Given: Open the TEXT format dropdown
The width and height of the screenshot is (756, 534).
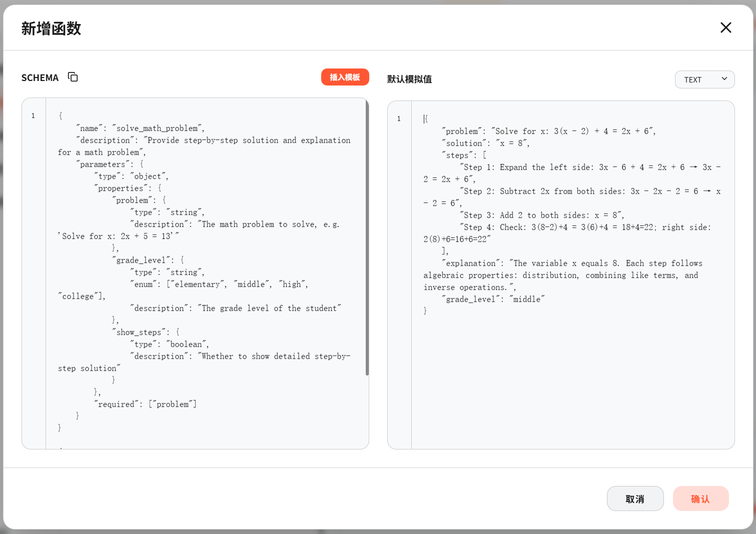Looking at the screenshot, I should pyautogui.click(x=704, y=79).
